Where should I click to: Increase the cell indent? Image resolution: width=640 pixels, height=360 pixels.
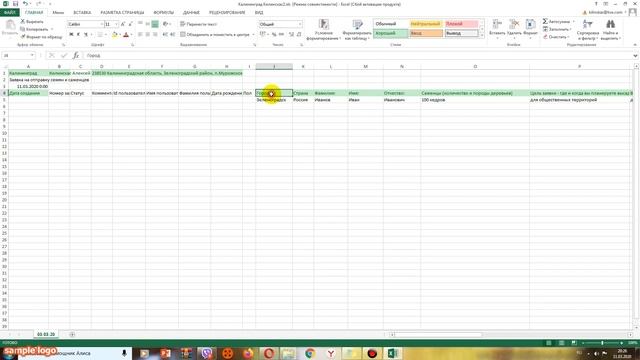tap(173, 35)
